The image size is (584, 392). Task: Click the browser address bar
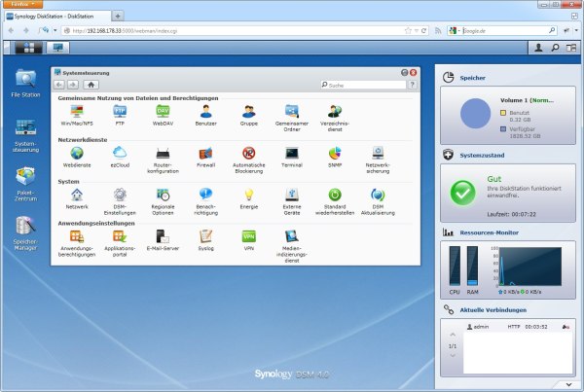click(x=235, y=31)
